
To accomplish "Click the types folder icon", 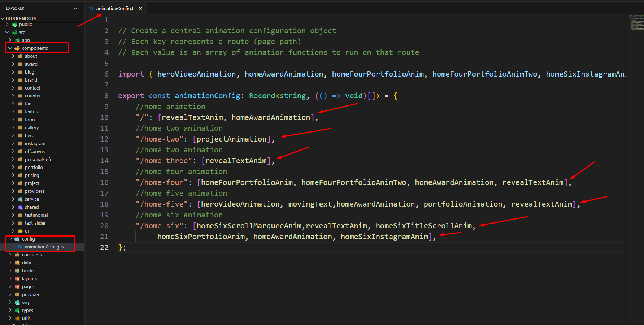I will pyautogui.click(x=17, y=311).
